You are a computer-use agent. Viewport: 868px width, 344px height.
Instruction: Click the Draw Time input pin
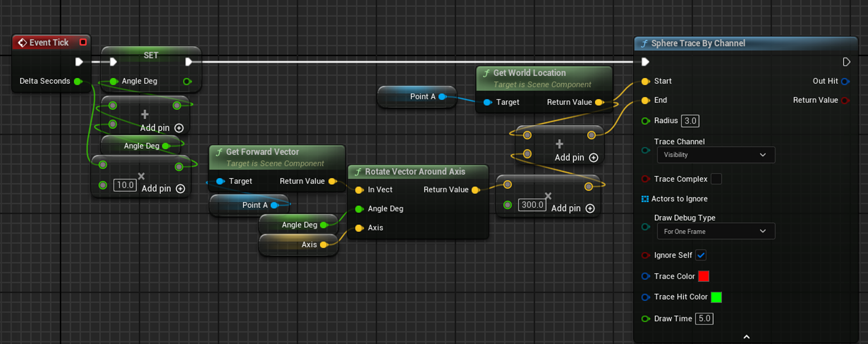pyautogui.click(x=645, y=319)
